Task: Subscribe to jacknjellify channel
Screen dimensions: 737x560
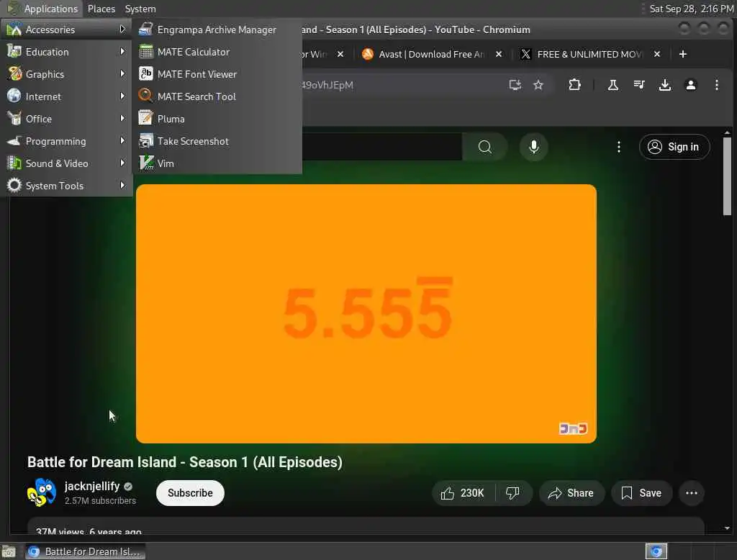Action: click(x=190, y=493)
